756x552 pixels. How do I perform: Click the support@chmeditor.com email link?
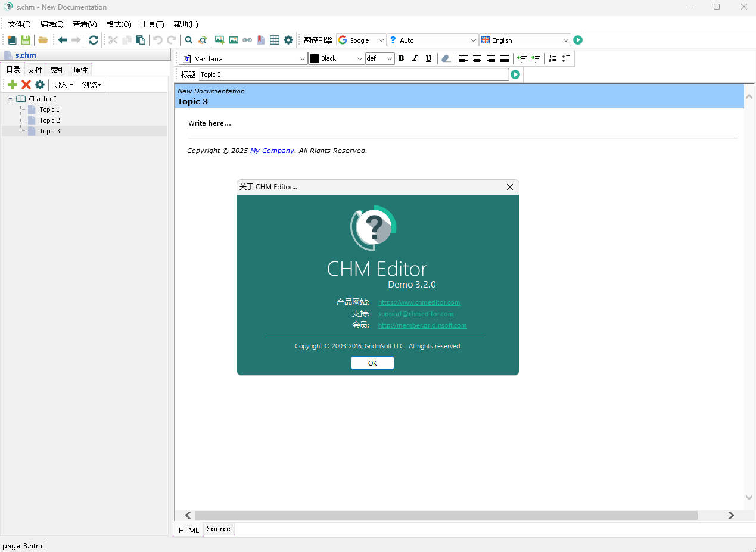[x=416, y=314]
